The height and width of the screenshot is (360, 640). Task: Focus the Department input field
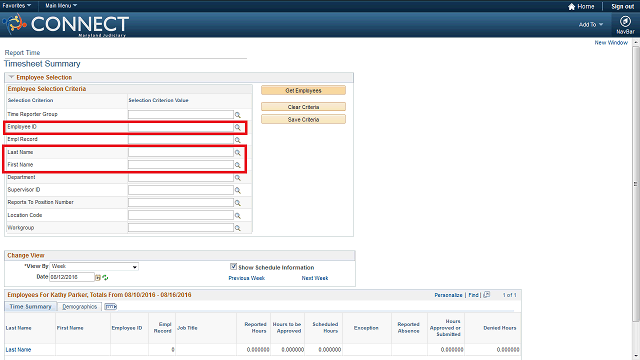[x=180, y=178]
